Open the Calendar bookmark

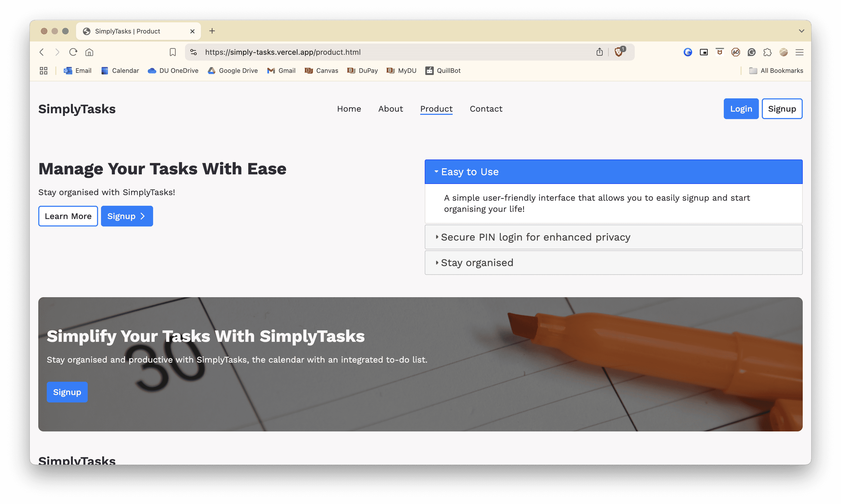[120, 71]
